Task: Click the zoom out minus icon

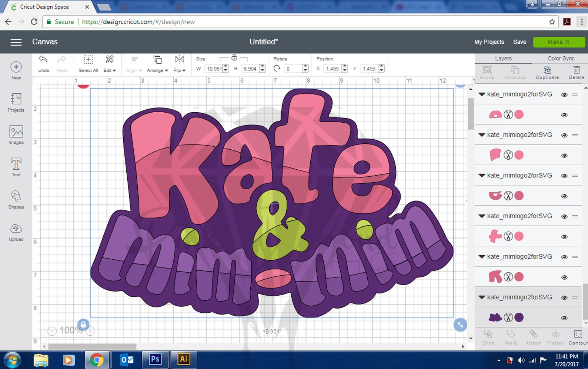Action: (x=52, y=331)
